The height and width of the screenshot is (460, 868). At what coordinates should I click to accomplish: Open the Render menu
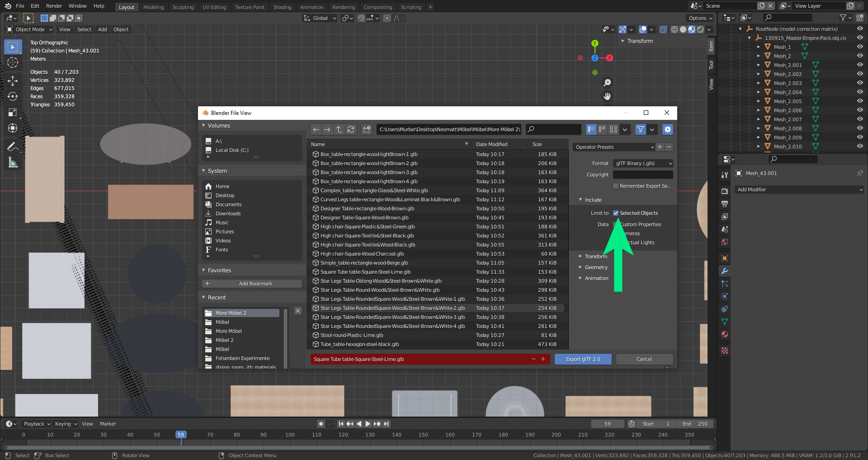(x=54, y=6)
